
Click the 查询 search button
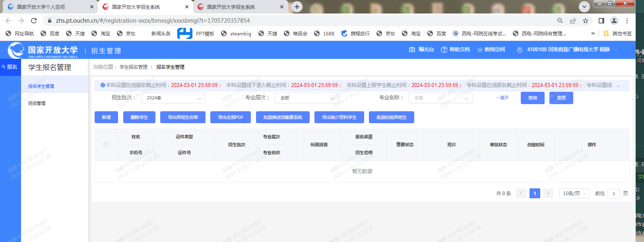532,98
